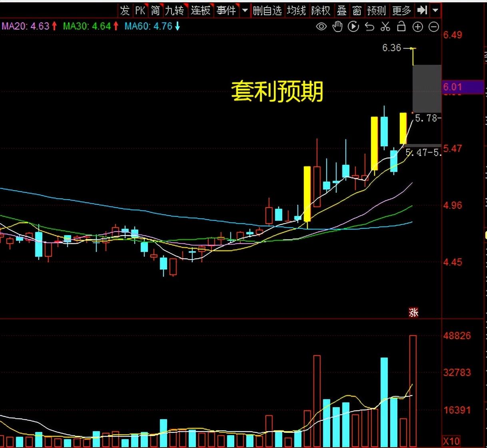Zoom in with the plus circle icon

point(417,27)
